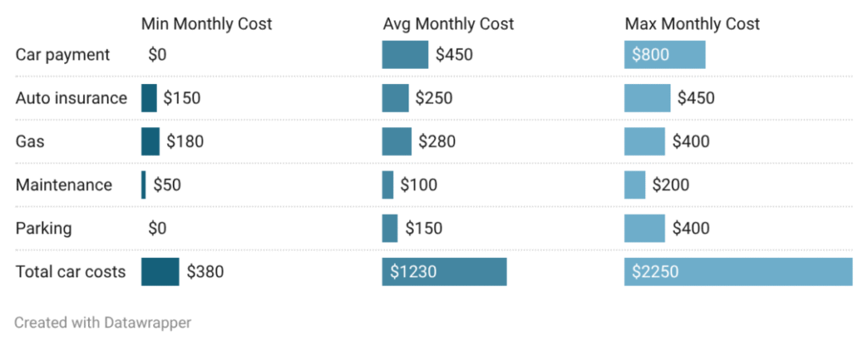Click the $200 max maintenance bar

coord(635,185)
